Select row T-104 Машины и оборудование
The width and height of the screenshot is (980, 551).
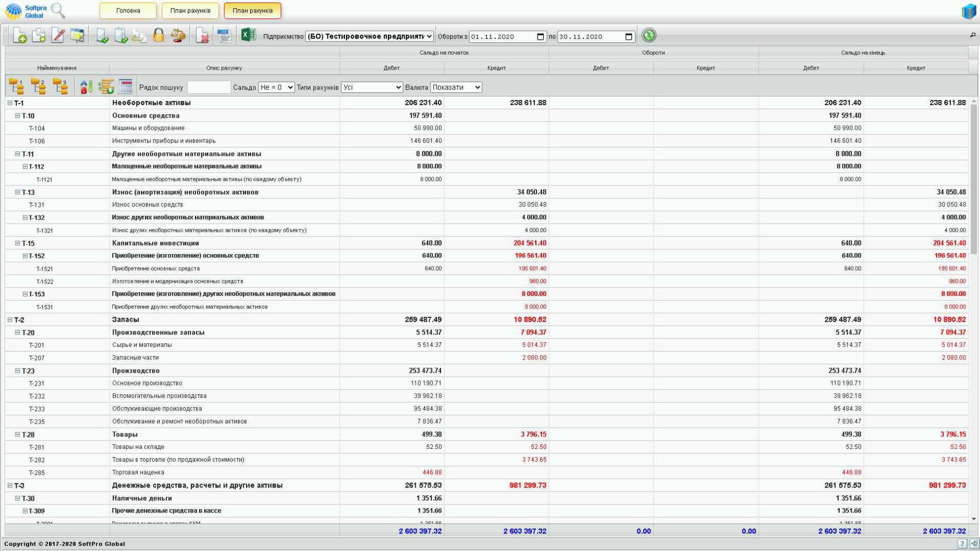pos(487,128)
